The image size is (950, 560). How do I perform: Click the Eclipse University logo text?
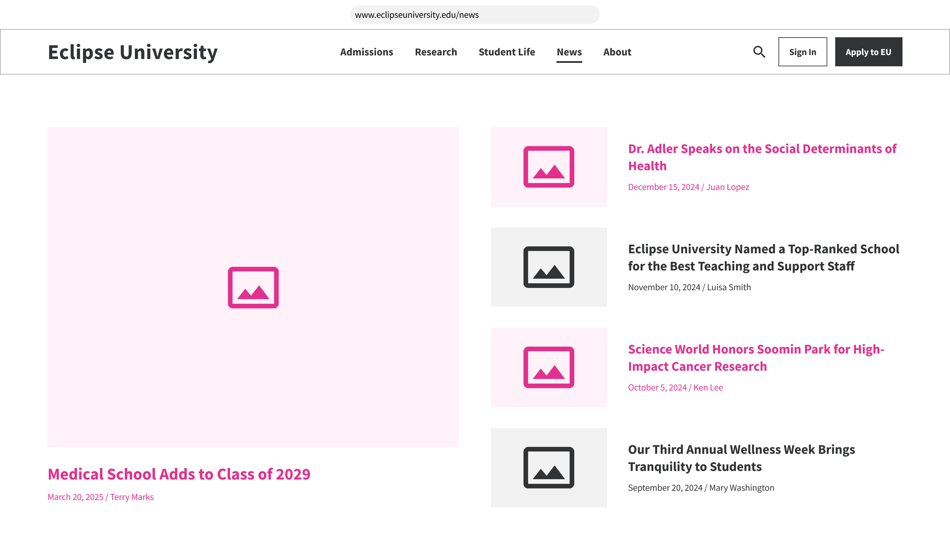(133, 52)
